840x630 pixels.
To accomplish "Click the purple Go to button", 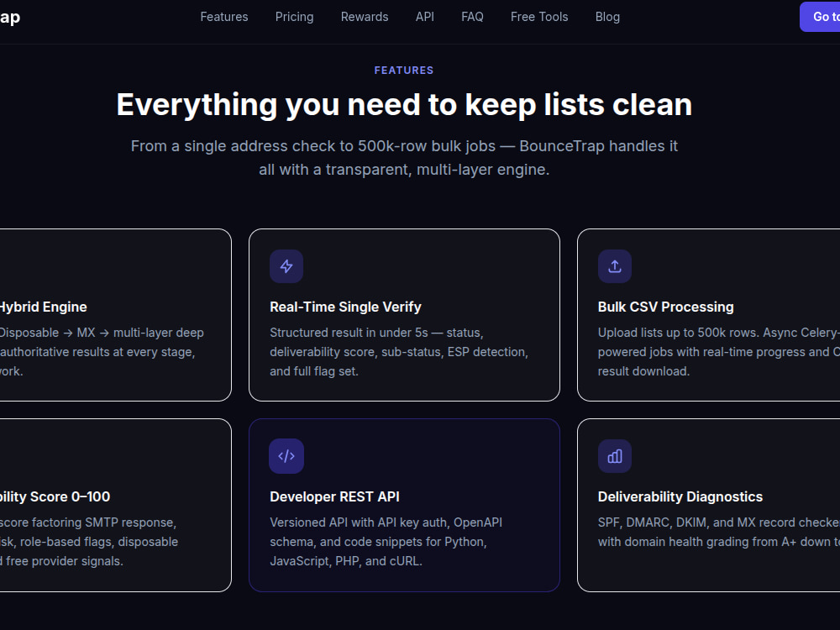I will coord(820,17).
